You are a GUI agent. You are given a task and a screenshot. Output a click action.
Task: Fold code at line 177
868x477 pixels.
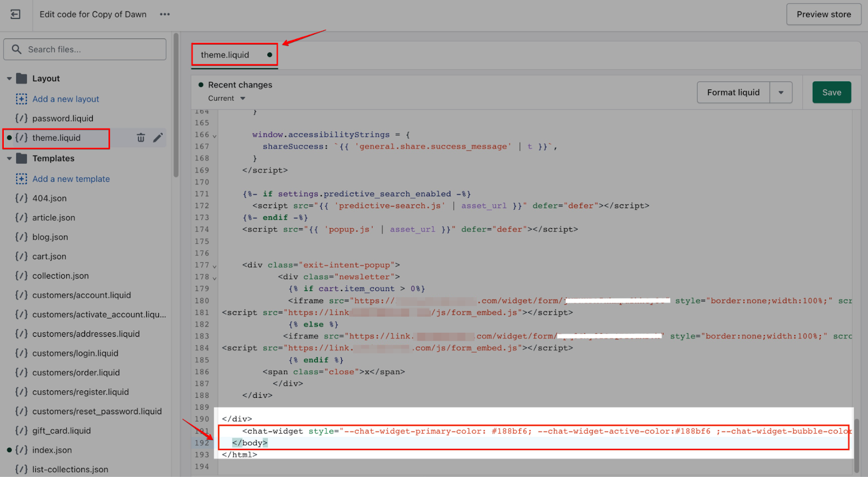(x=214, y=266)
